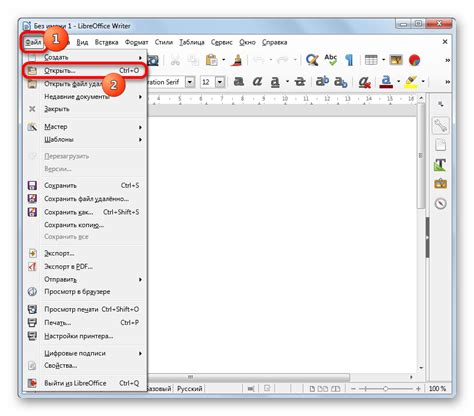Expand the Создать submenu
This screenshot has height=416, width=474.
[85, 58]
